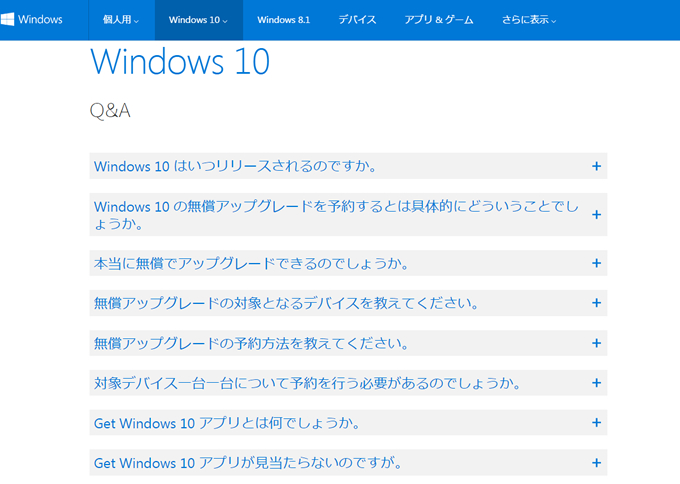Expand plus icon for 無償アップグレードを予約するとは question
This screenshot has width=680, height=484.
tap(596, 215)
